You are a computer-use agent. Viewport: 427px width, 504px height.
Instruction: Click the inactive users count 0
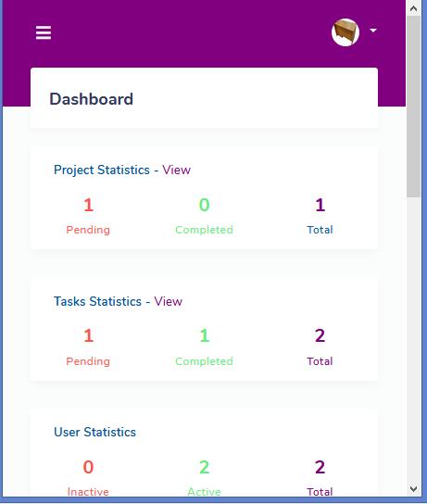[x=88, y=467]
